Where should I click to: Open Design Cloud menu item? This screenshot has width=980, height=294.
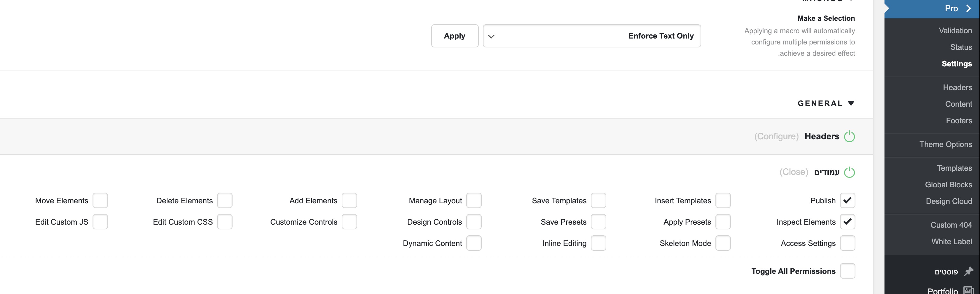click(949, 201)
